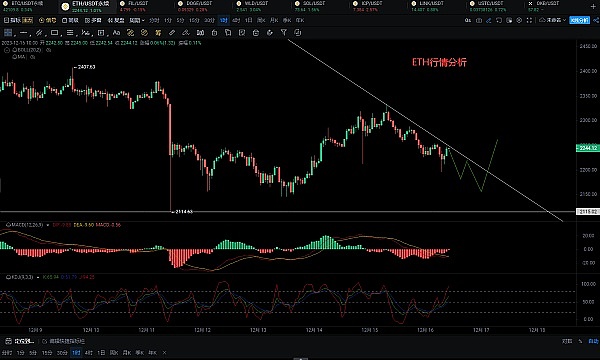The height and width of the screenshot is (360, 600).
Task: Click the orange character icon in drawing toolbar
Action: [158, 33]
